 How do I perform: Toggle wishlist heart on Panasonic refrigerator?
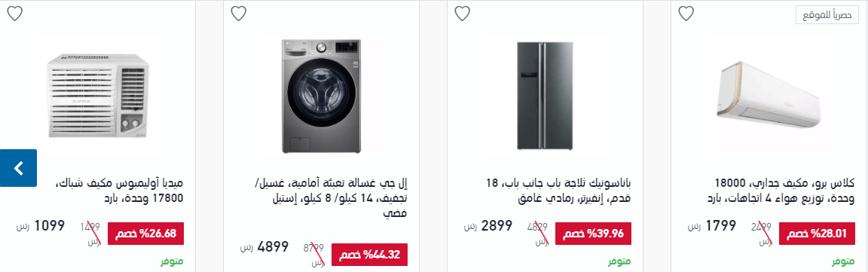click(462, 14)
